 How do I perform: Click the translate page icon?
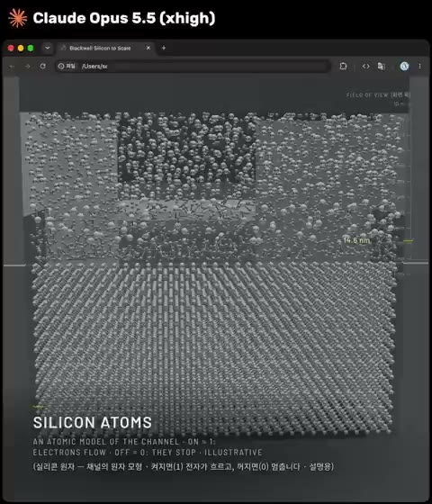click(x=382, y=67)
